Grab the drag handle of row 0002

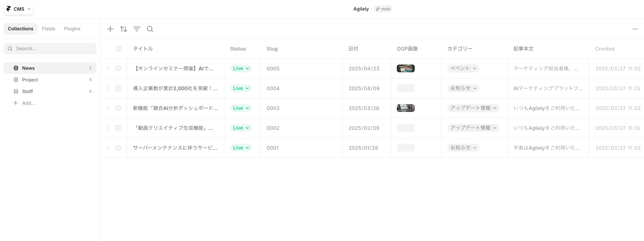(x=108, y=128)
